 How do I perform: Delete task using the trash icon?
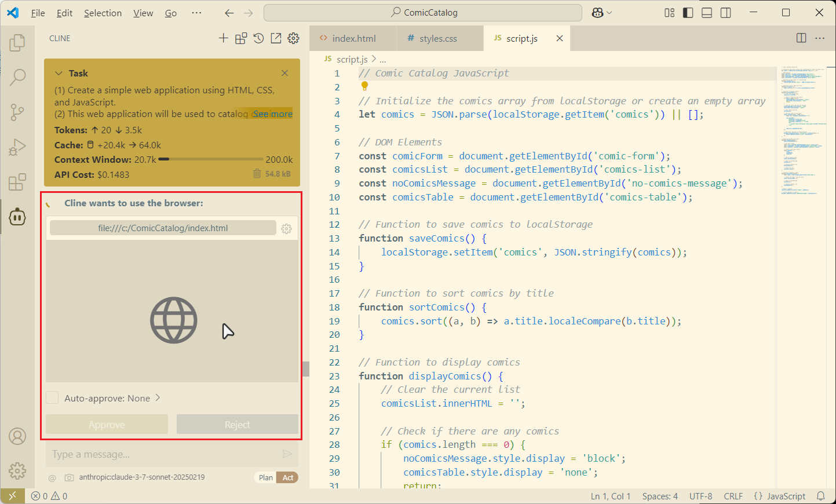pos(257,174)
